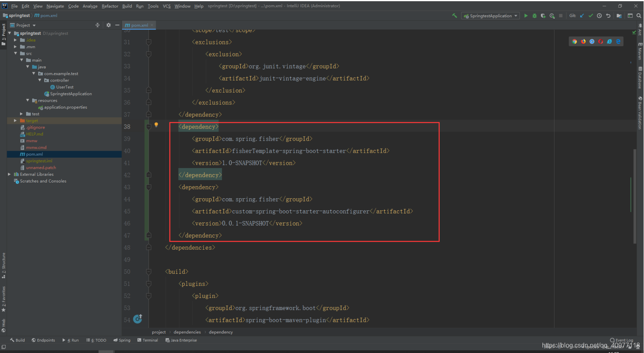The width and height of the screenshot is (644, 353).
Task: Open the SpringtestApplication run configuration dropdown
Action: point(491,16)
